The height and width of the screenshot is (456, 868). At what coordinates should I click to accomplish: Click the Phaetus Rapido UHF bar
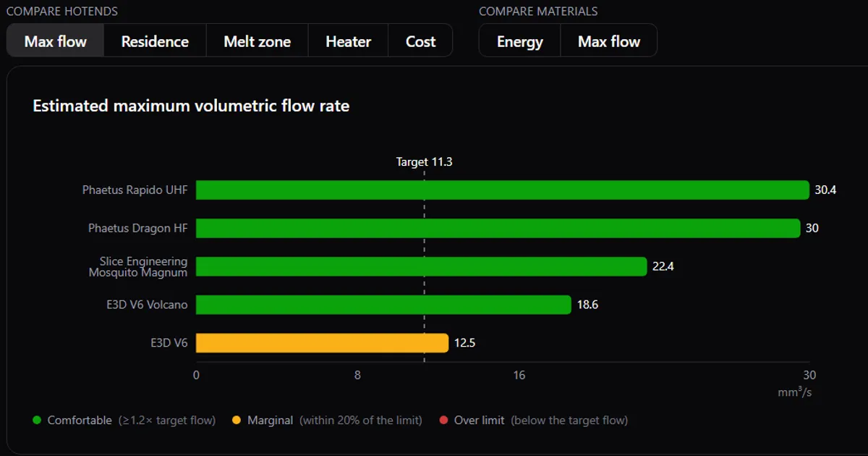(x=502, y=190)
